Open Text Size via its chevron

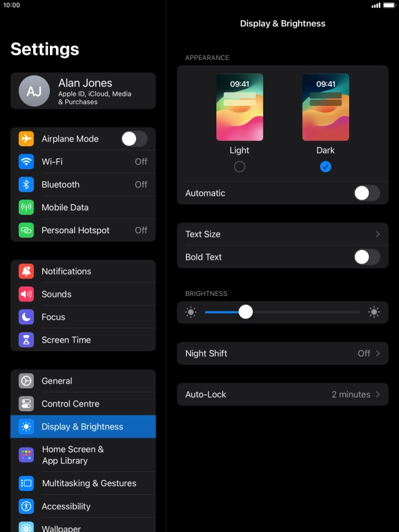tap(377, 234)
